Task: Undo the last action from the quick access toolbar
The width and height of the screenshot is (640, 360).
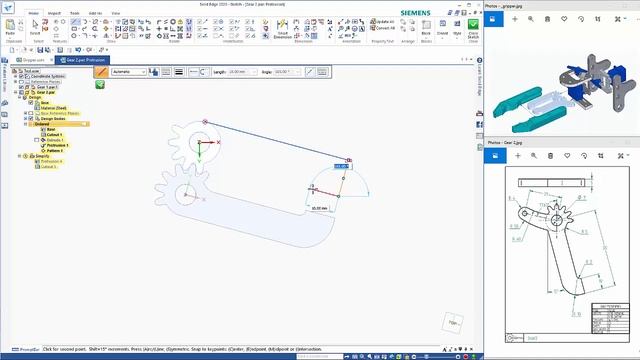Action: click(x=78, y=50)
